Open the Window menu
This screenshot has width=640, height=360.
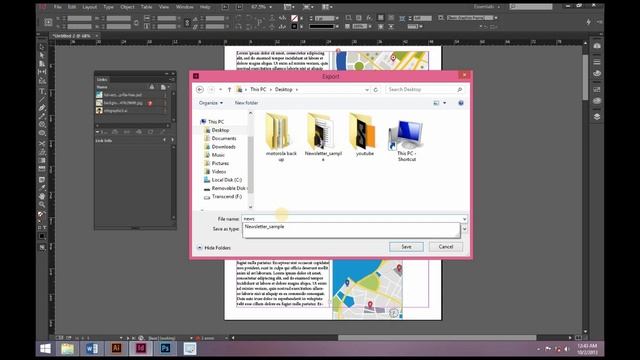click(x=184, y=7)
